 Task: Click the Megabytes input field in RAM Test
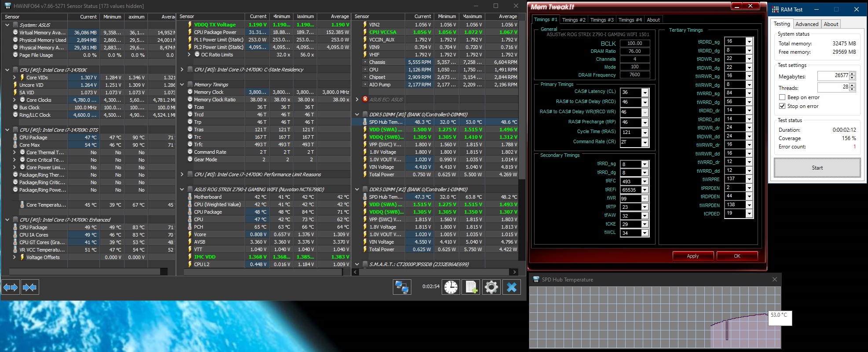click(x=833, y=76)
